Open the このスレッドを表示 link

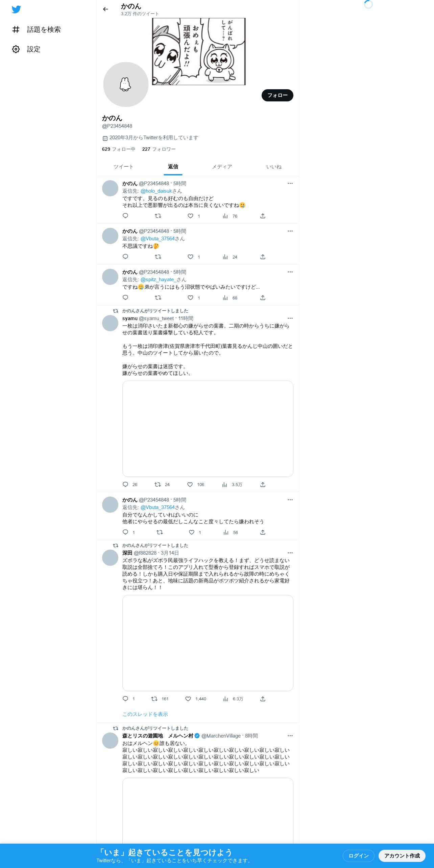[x=145, y=714]
